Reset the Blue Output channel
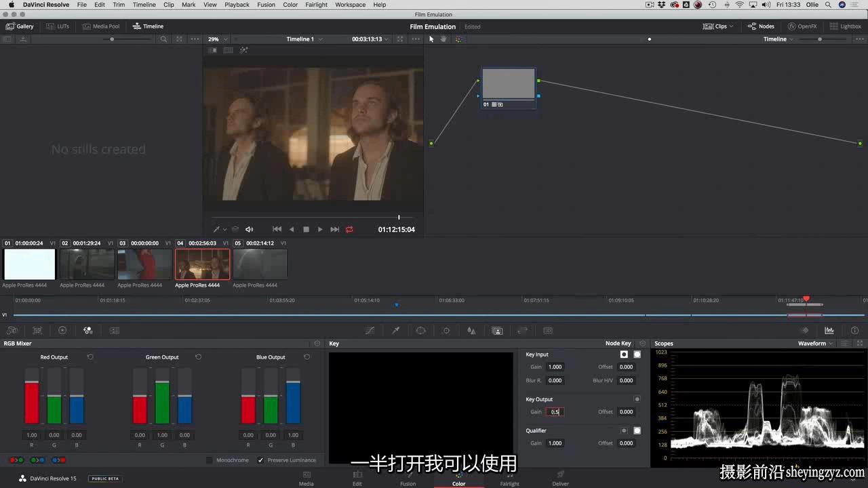The height and width of the screenshot is (488, 868). 307,357
